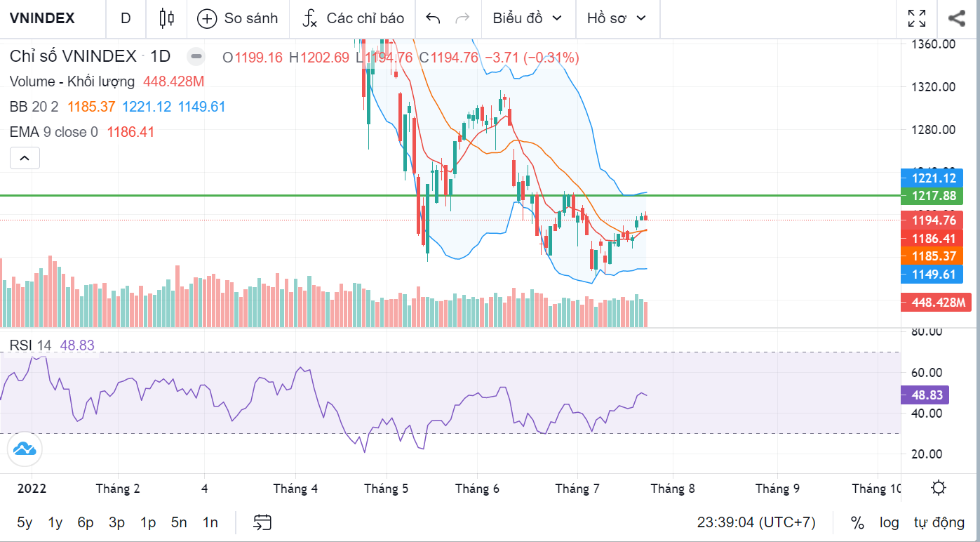Click the share chart icon
This screenshot has height=542, width=980.
pyautogui.click(x=956, y=18)
